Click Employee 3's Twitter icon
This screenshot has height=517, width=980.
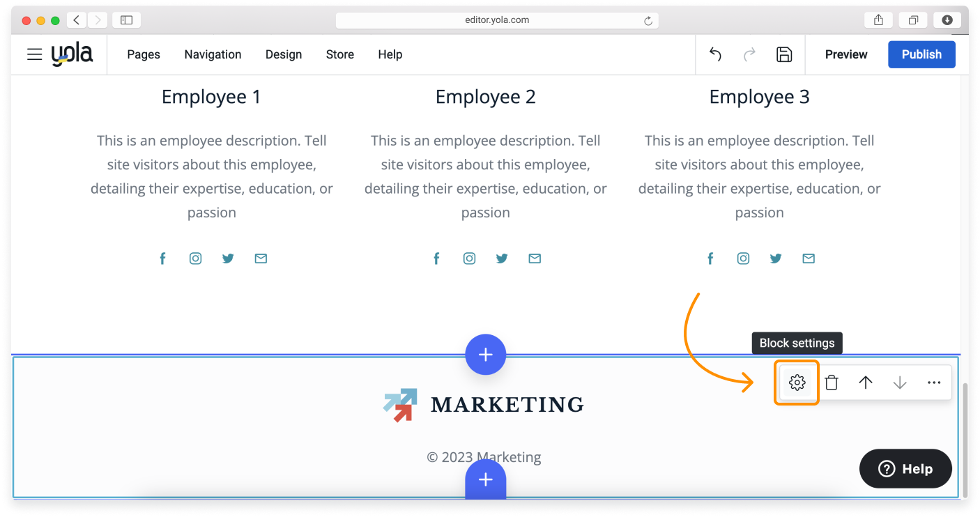click(x=776, y=258)
